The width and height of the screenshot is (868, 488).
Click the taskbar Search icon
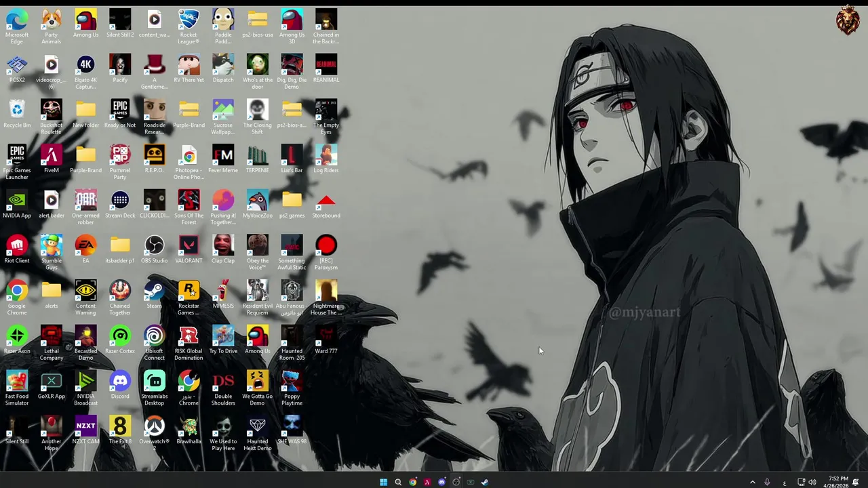pyautogui.click(x=398, y=482)
